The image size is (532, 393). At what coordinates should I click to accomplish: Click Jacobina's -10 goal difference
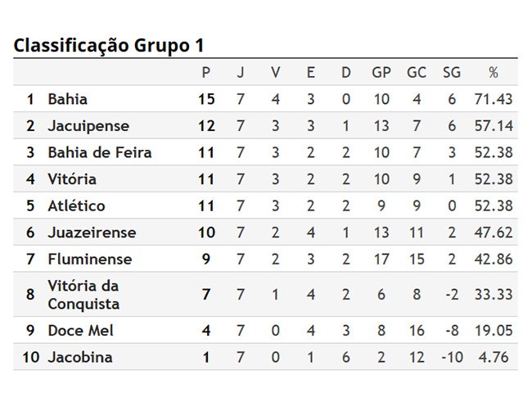click(452, 357)
